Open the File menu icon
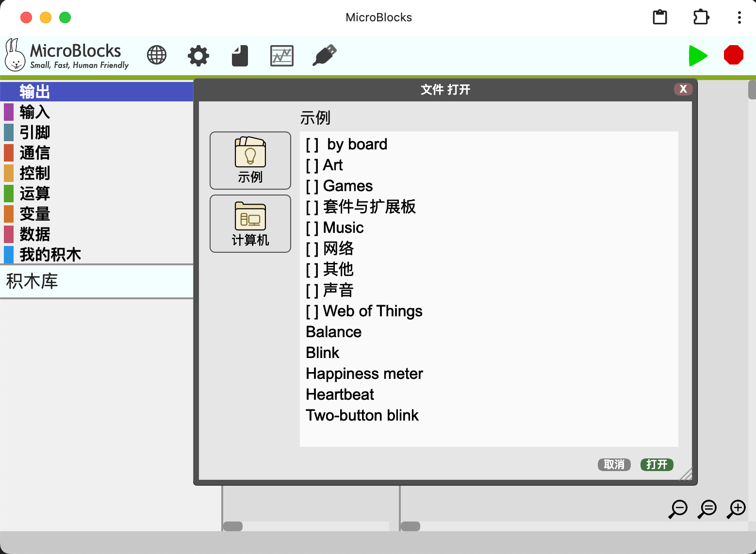The image size is (756, 554). click(x=240, y=56)
